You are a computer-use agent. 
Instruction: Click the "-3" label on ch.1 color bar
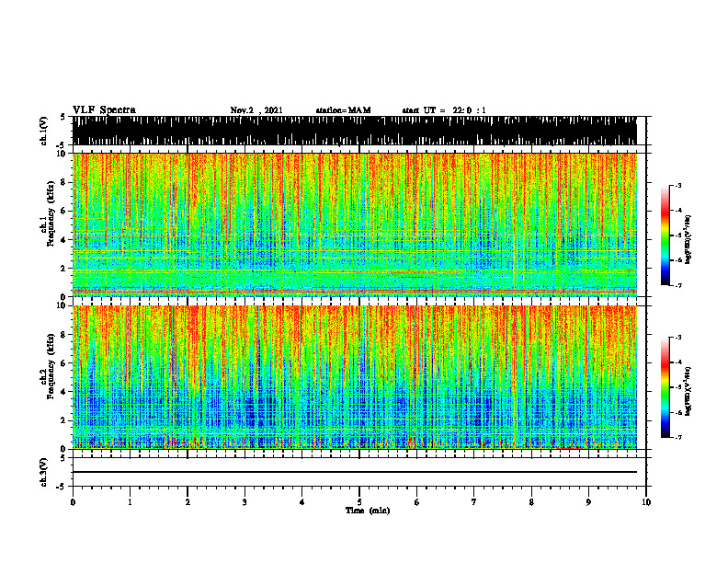pyautogui.click(x=678, y=185)
